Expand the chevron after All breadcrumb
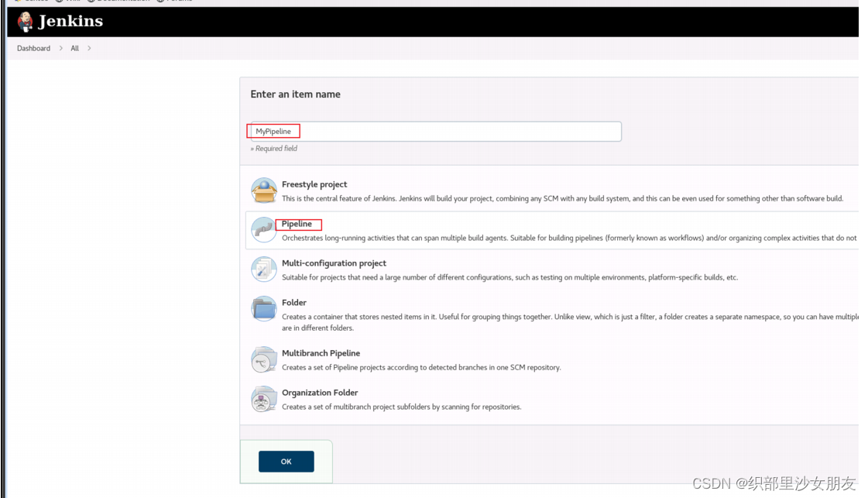 (x=89, y=48)
